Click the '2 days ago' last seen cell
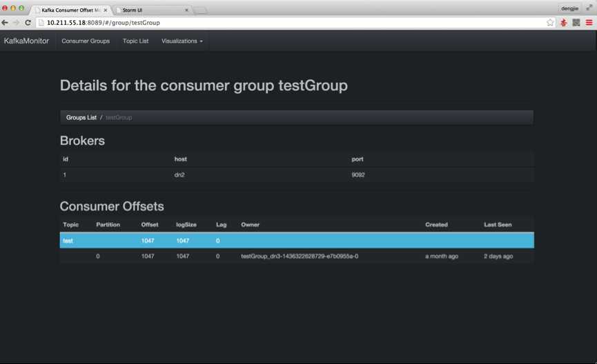The image size is (597, 364). point(498,256)
